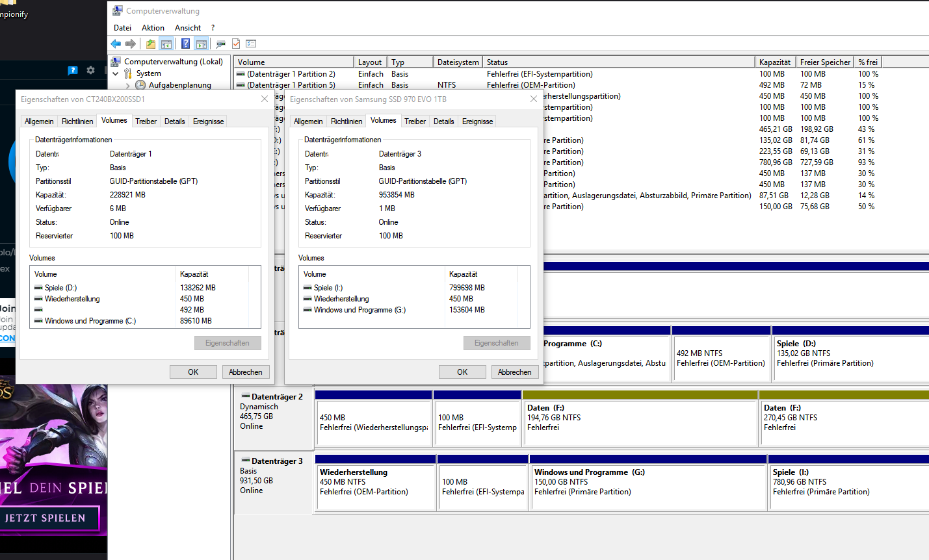Screen dimensions: 929x560
Task: Click drive icon next to Windows und Programme (C:) entry
Action: coord(38,320)
